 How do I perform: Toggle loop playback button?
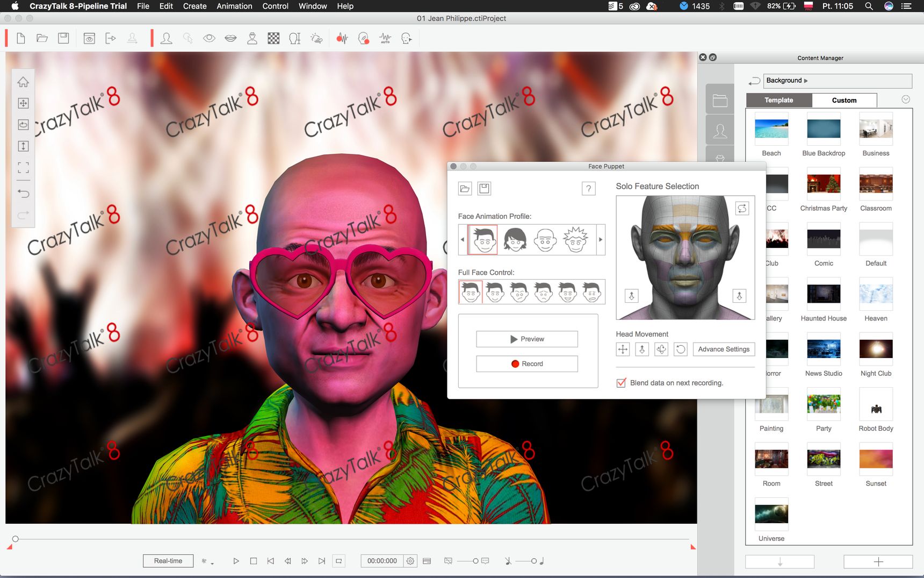[339, 561]
